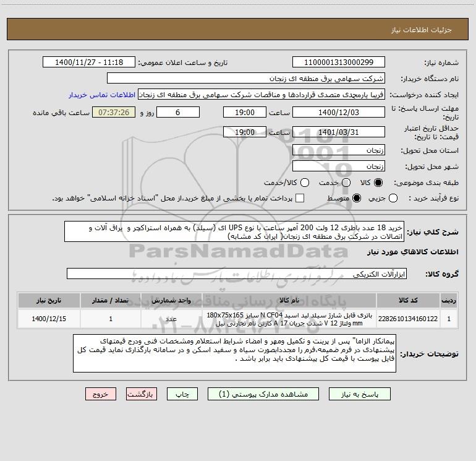Click the unit cell عدد

pos(171,319)
